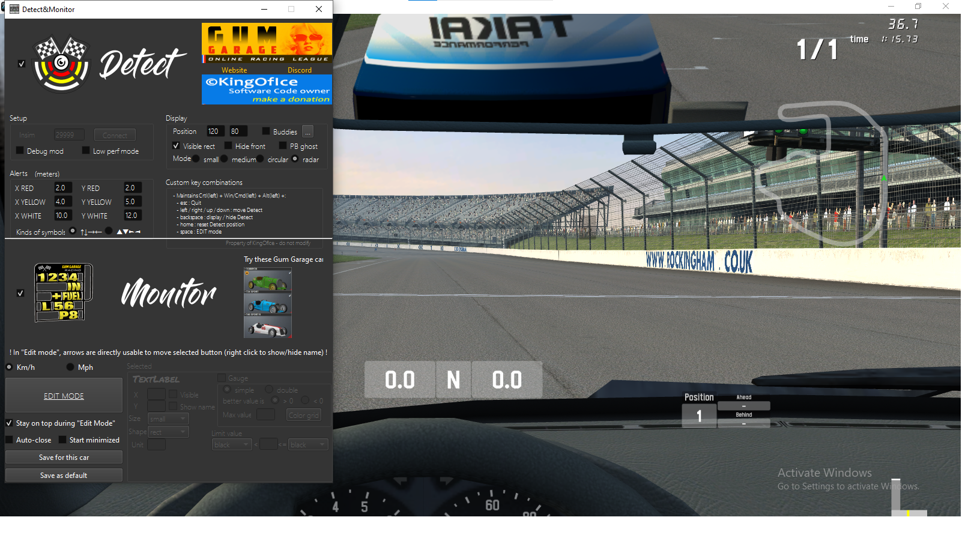Open the Discord link

(x=300, y=70)
